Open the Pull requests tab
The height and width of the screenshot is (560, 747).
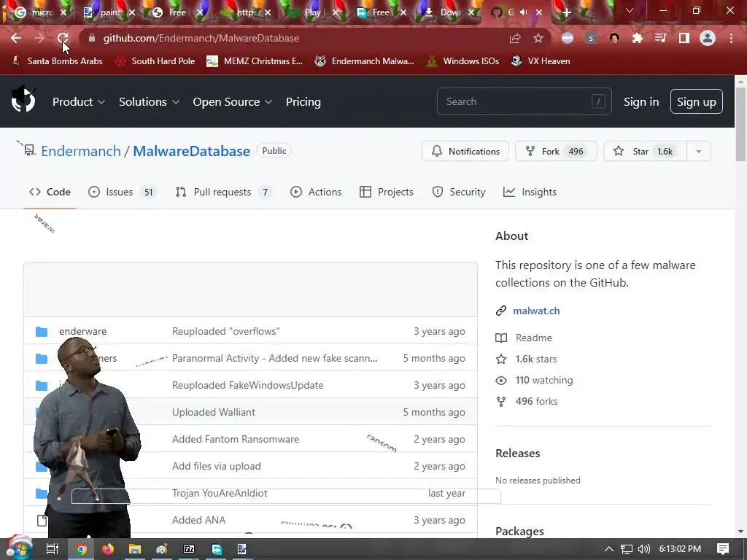click(223, 192)
